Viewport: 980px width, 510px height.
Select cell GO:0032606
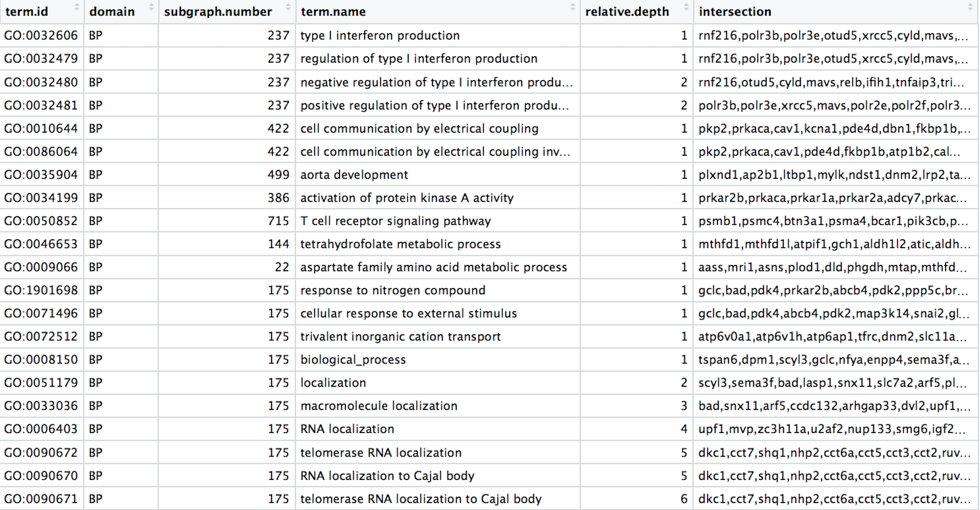coord(42,36)
